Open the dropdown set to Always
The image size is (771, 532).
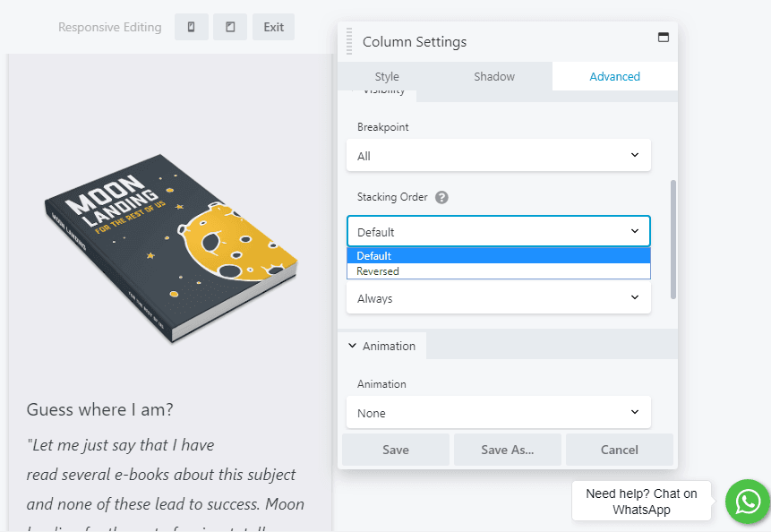(499, 297)
